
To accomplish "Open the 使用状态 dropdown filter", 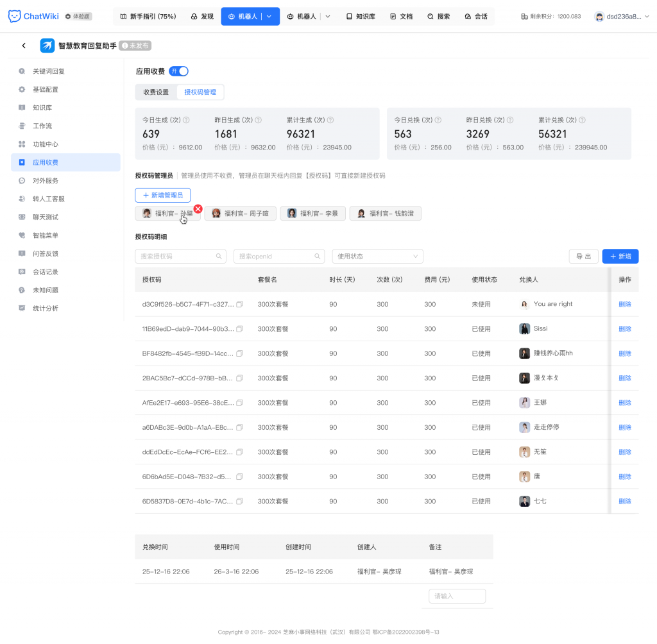I will 377,256.
